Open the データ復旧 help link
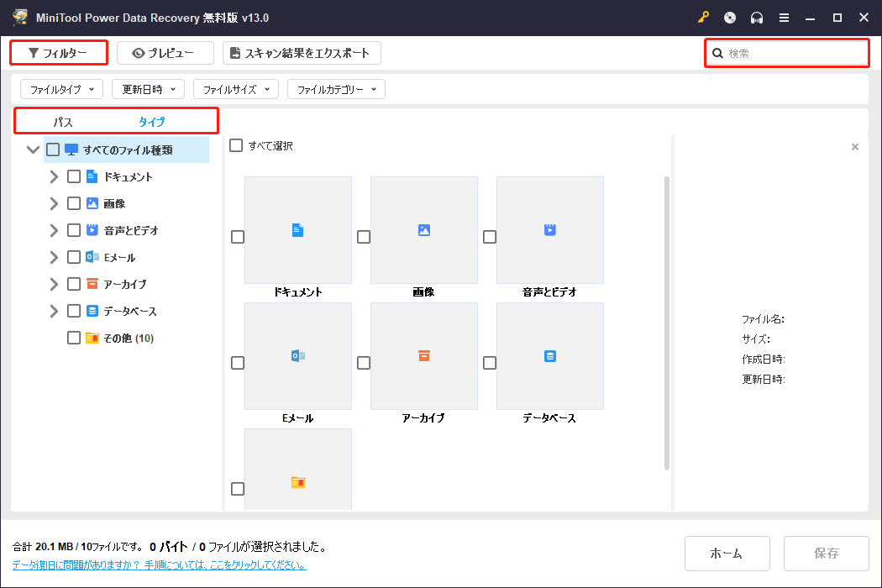Screen dimensions: 882x588 point(160,564)
